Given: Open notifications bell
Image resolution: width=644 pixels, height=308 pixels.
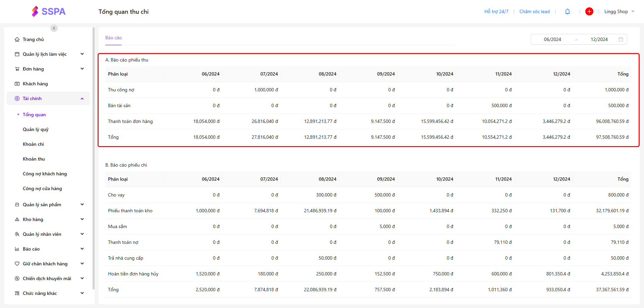Looking at the screenshot, I should [568, 11].
